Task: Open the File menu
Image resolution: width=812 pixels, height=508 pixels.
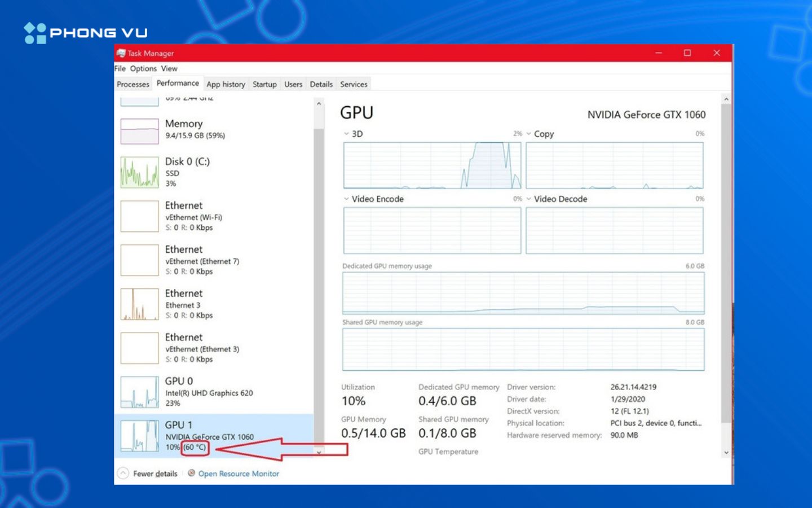Action: tap(120, 68)
